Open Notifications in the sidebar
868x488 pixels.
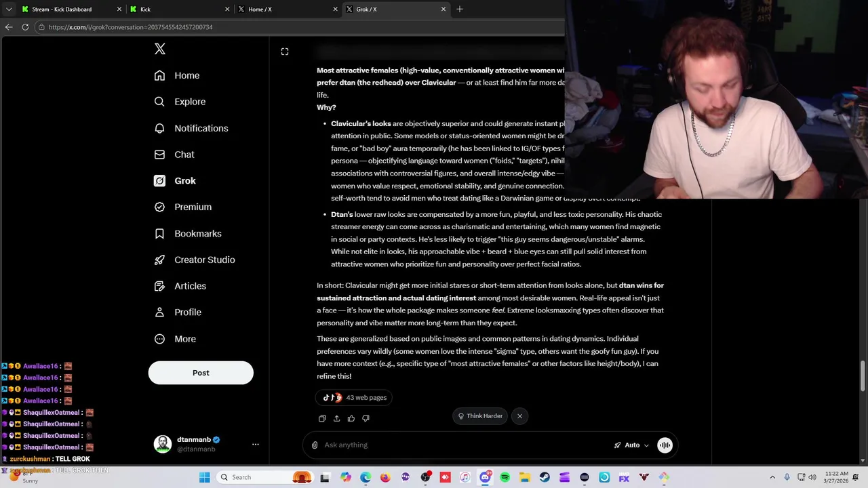[x=191, y=128]
